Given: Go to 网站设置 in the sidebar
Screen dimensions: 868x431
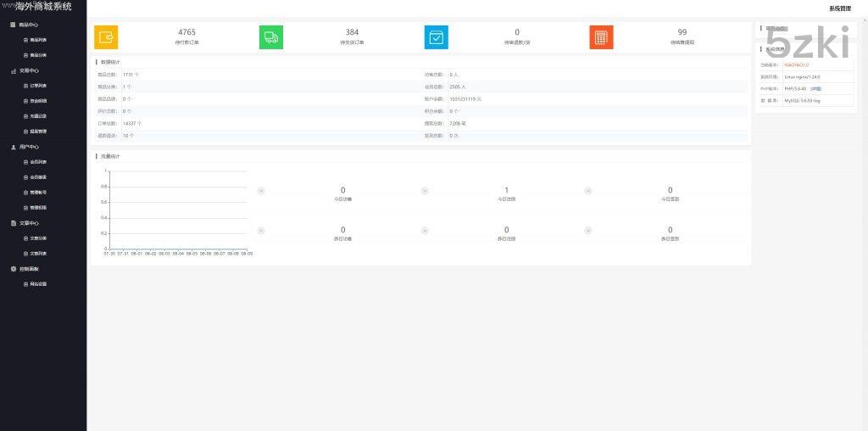Looking at the screenshot, I should [38, 284].
